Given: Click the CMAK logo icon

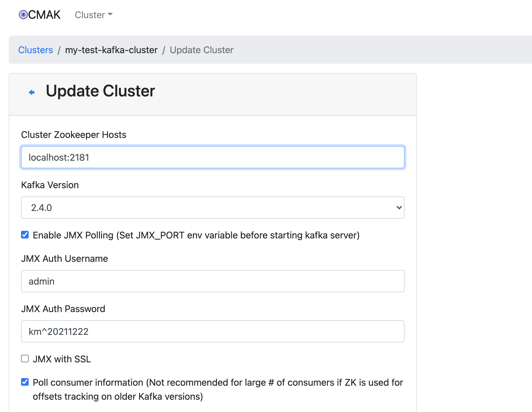Looking at the screenshot, I should [x=23, y=15].
